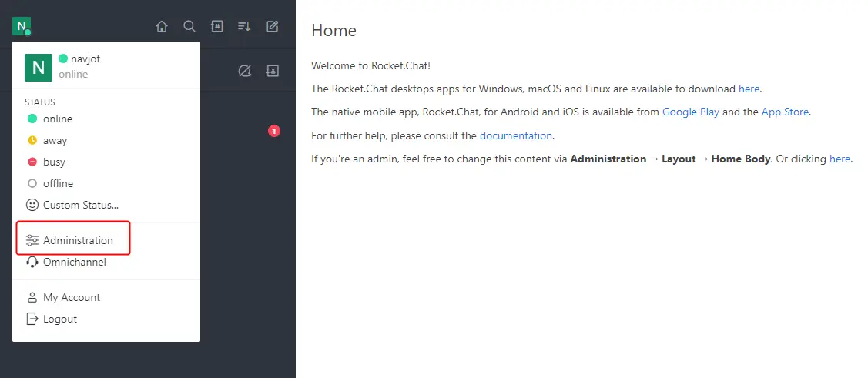Click the hollow offline status circle
This screenshot has height=378, width=868.
(32, 183)
